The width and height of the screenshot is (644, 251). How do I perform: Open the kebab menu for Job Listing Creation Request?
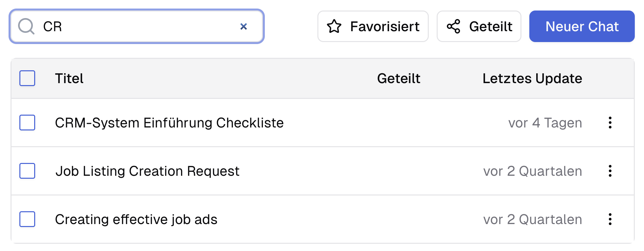pyautogui.click(x=610, y=171)
